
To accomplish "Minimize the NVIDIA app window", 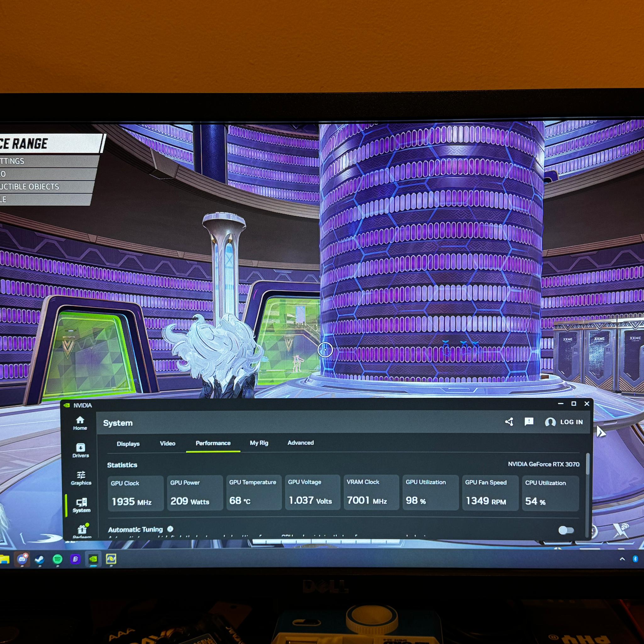I will [561, 404].
